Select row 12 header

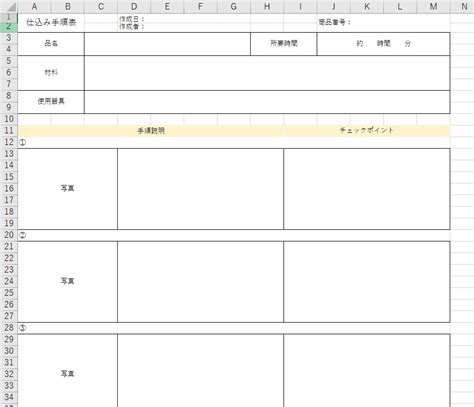point(9,142)
